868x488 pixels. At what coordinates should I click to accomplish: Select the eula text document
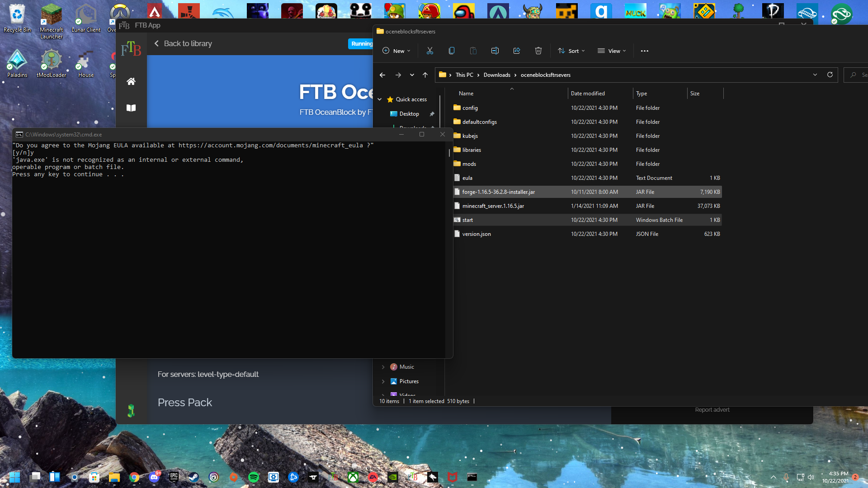[587, 178]
